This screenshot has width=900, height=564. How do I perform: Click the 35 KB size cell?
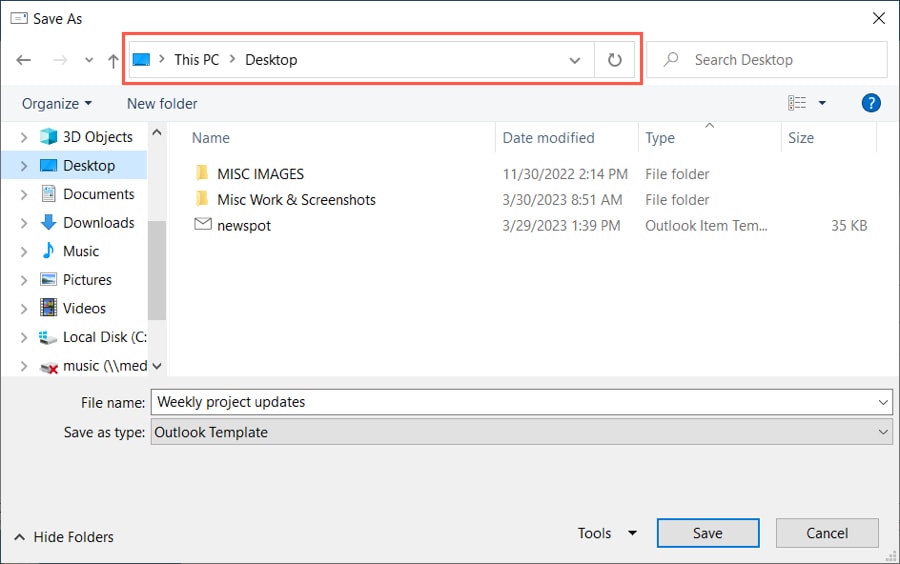(849, 225)
